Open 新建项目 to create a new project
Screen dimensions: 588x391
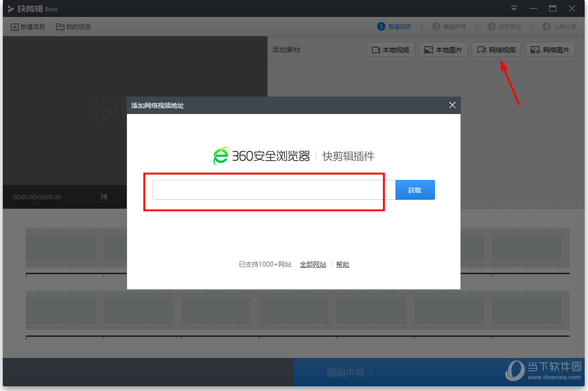coord(28,26)
